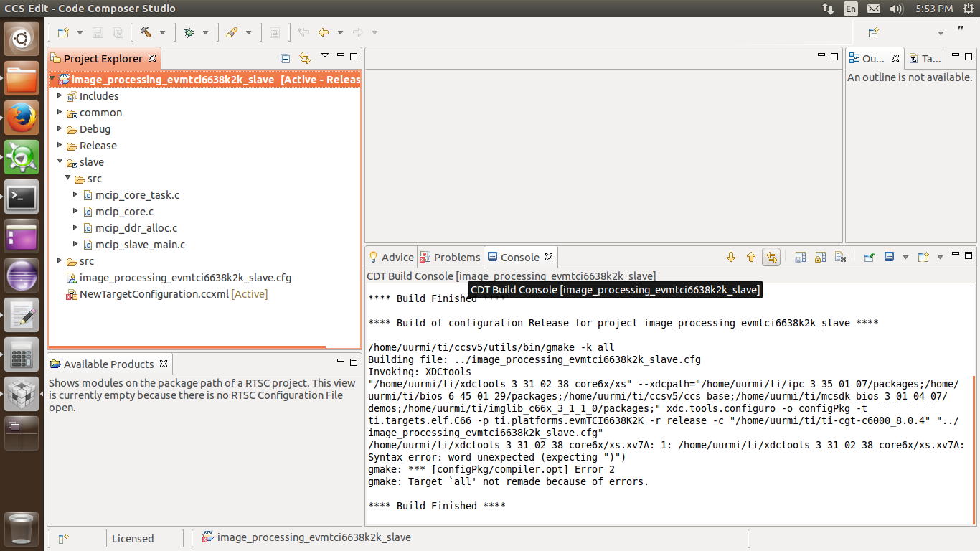Open the Debug bug dropdown arrow
The height and width of the screenshot is (551, 980).
[205, 32]
